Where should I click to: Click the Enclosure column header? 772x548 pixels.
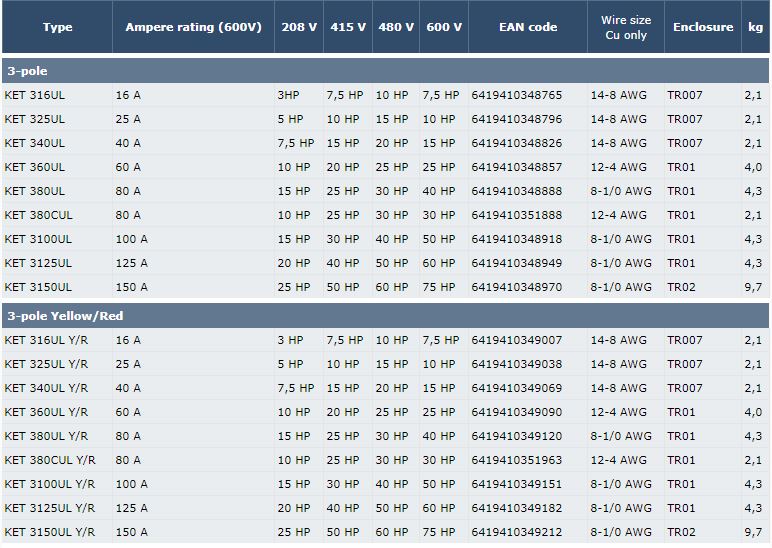pyautogui.click(x=703, y=27)
